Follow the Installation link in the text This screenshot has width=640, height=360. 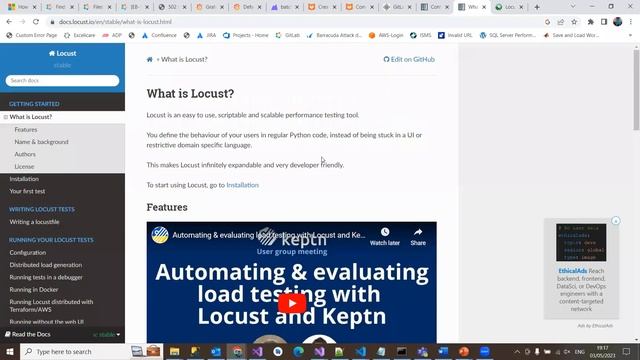coord(242,185)
